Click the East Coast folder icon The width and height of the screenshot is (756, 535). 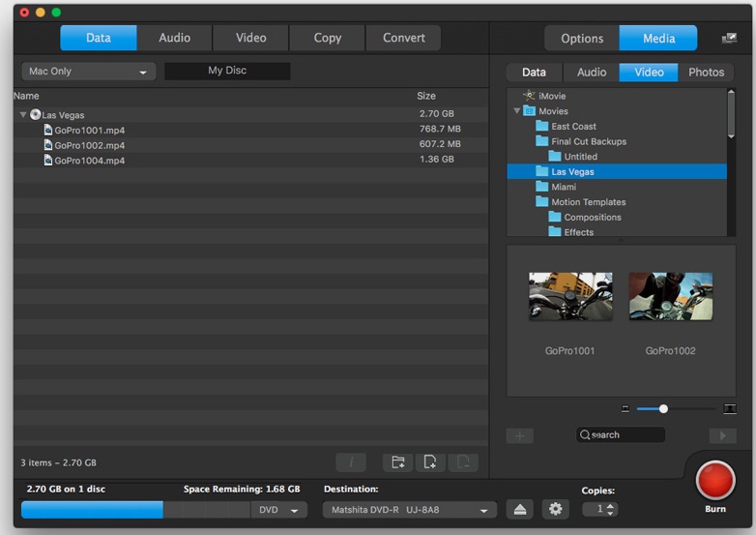point(542,126)
